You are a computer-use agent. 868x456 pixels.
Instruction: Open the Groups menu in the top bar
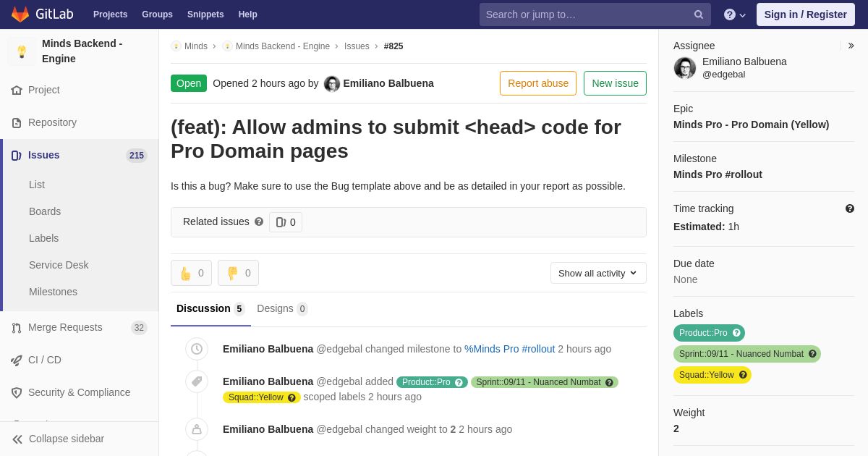pyautogui.click(x=157, y=14)
